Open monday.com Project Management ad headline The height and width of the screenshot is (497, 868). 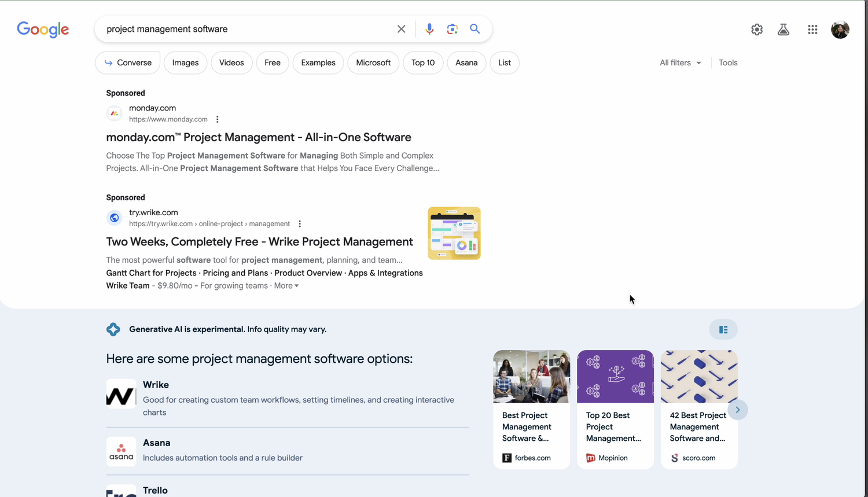259,137
